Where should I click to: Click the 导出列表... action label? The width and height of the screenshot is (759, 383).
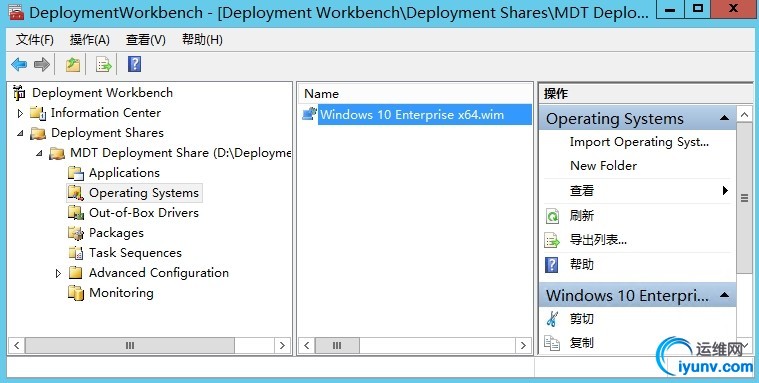point(598,240)
